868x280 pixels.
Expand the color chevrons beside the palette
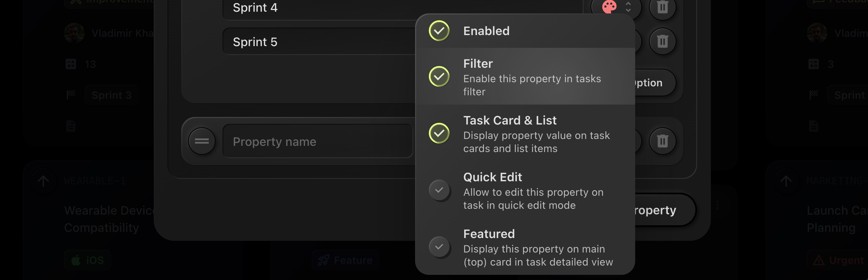click(628, 7)
